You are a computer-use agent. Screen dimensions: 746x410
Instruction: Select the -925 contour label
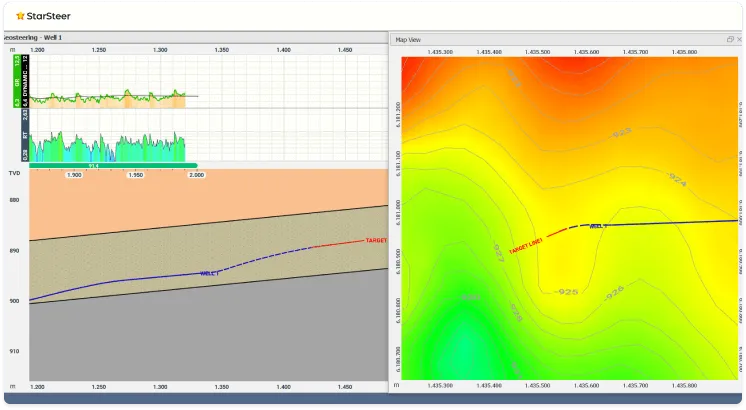click(566, 291)
